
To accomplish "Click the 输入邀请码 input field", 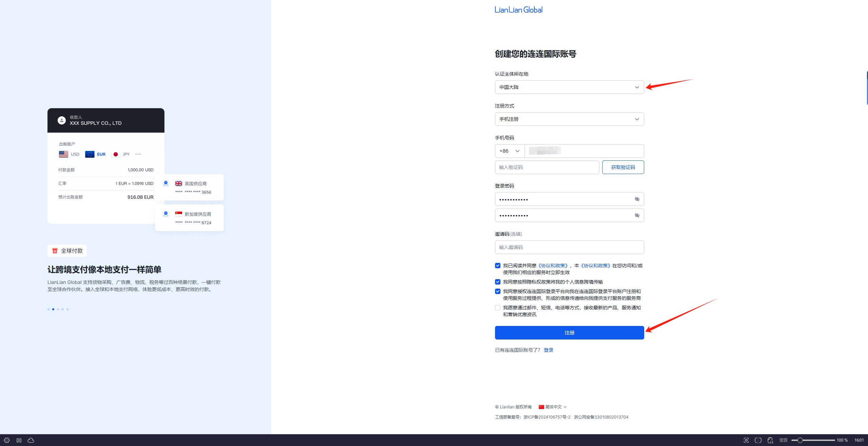I will [x=569, y=247].
